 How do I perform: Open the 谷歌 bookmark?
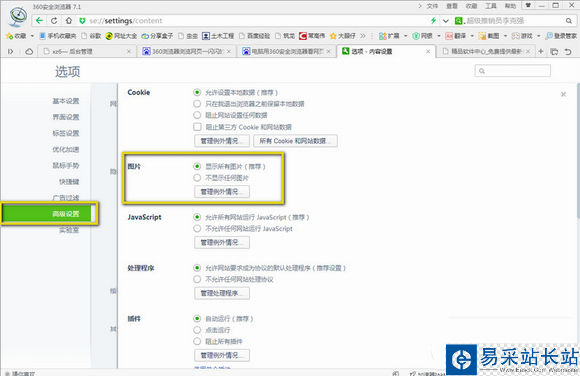tap(91, 36)
